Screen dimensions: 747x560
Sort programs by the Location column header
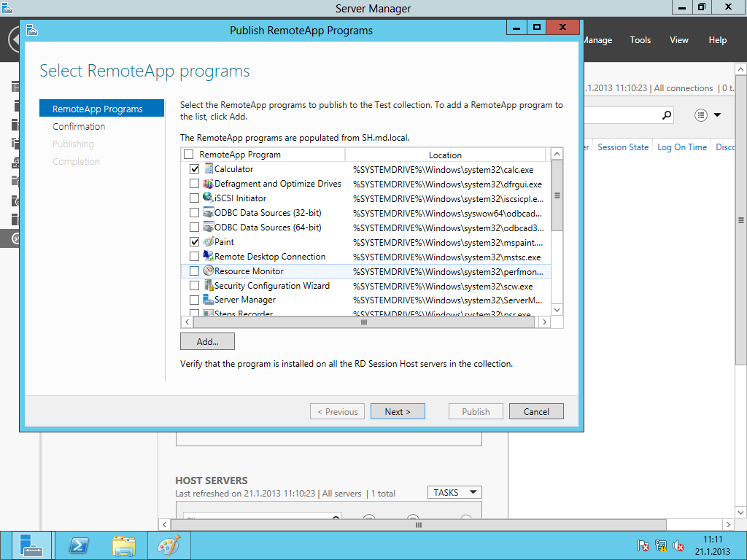point(445,155)
